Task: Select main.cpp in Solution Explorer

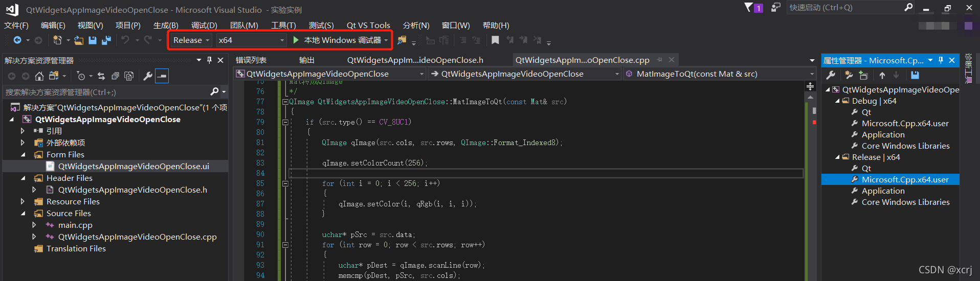Action: tap(75, 225)
